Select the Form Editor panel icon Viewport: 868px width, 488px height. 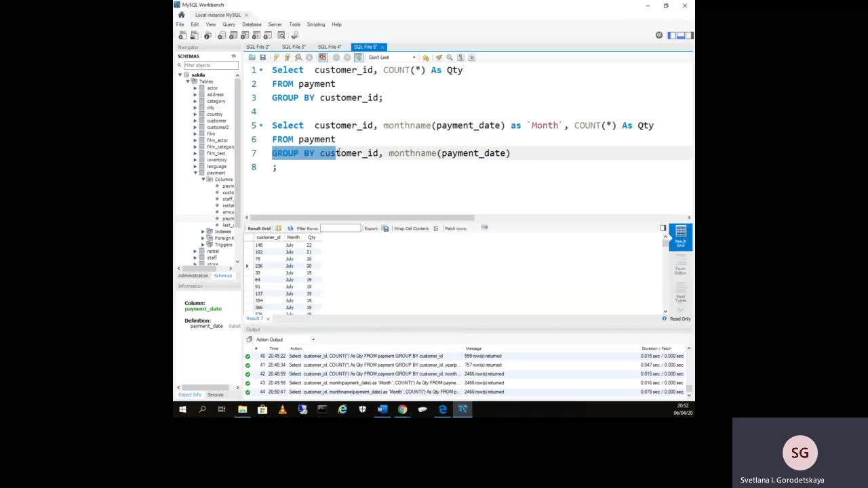(680, 265)
